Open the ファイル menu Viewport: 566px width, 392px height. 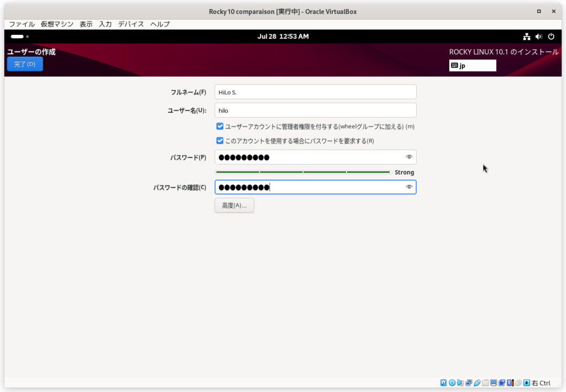tap(22, 24)
